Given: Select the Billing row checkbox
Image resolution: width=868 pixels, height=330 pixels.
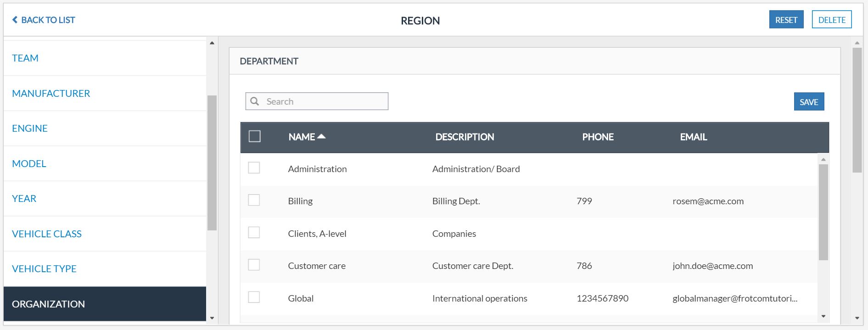Looking at the screenshot, I should pyautogui.click(x=254, y=200).
